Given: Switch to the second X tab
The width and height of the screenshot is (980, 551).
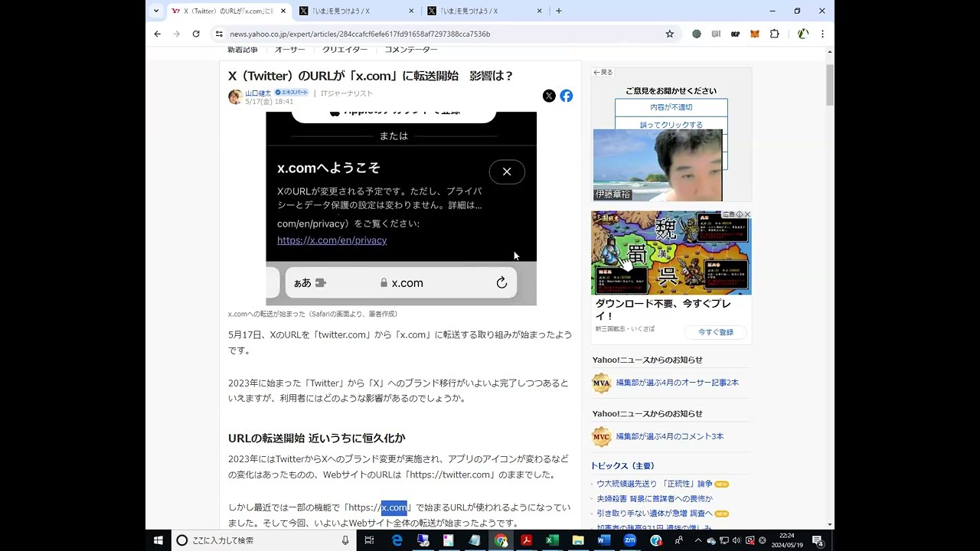Looking at the screenshot, I should point(356,11).
